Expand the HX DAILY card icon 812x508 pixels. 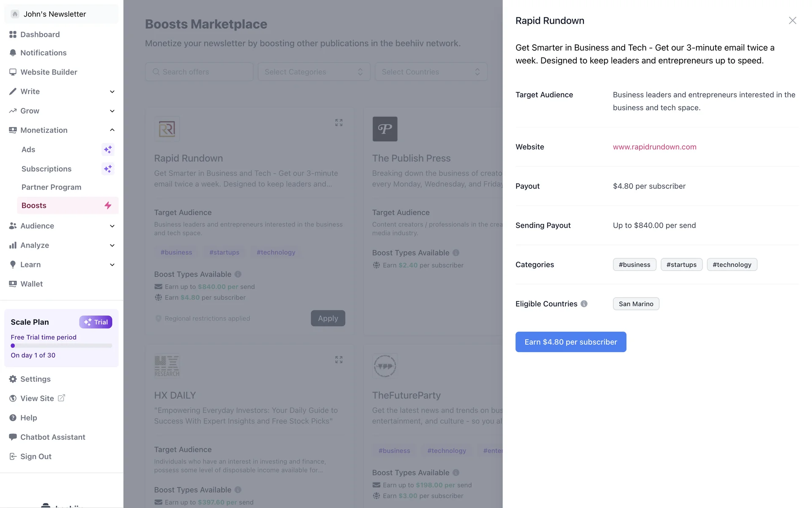click(x=338, y=359)
